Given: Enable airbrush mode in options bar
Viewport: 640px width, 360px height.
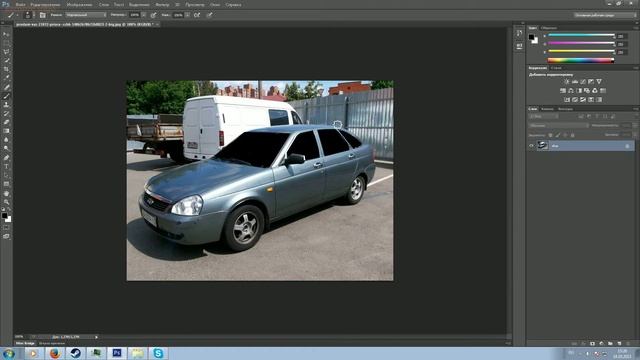Looking at the screenshot, I should (x=197, y=15).
